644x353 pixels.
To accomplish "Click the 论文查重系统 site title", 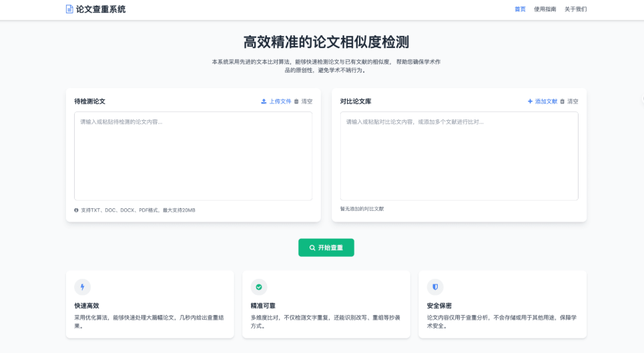I will 101,9.
